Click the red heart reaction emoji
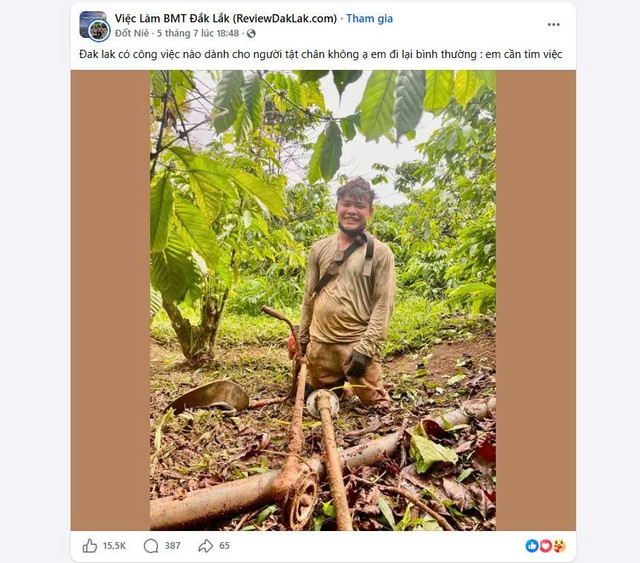This screenshot has height=563, width=640. (546, 546)
